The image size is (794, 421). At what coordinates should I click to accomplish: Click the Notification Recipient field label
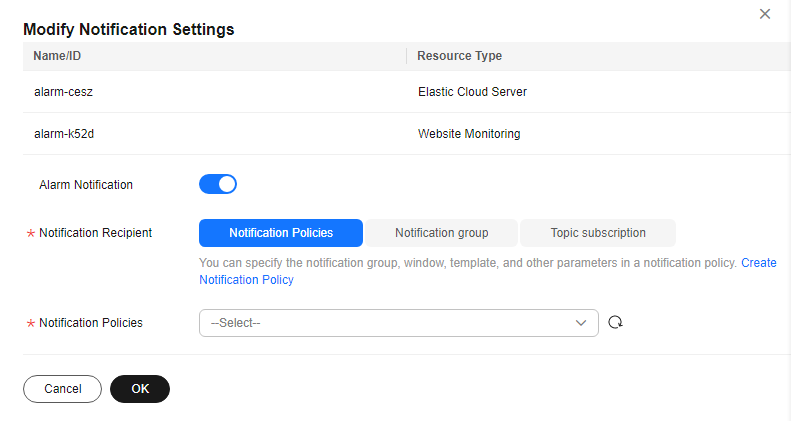pyautogui.click(x=95, y=233)
